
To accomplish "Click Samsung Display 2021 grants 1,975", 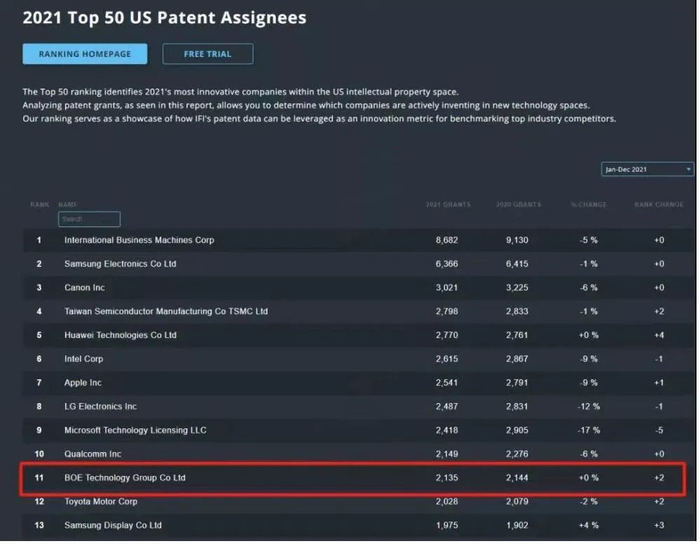I will tap(447, 525).
